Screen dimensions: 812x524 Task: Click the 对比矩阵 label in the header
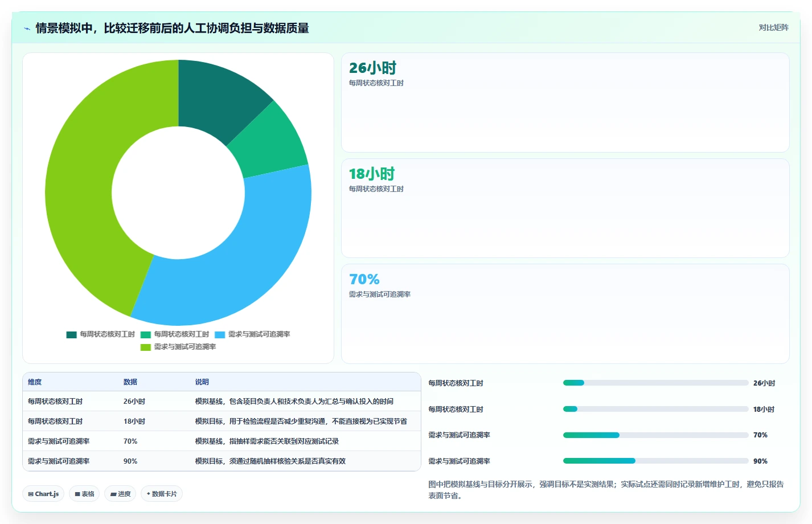coord(773,28)
